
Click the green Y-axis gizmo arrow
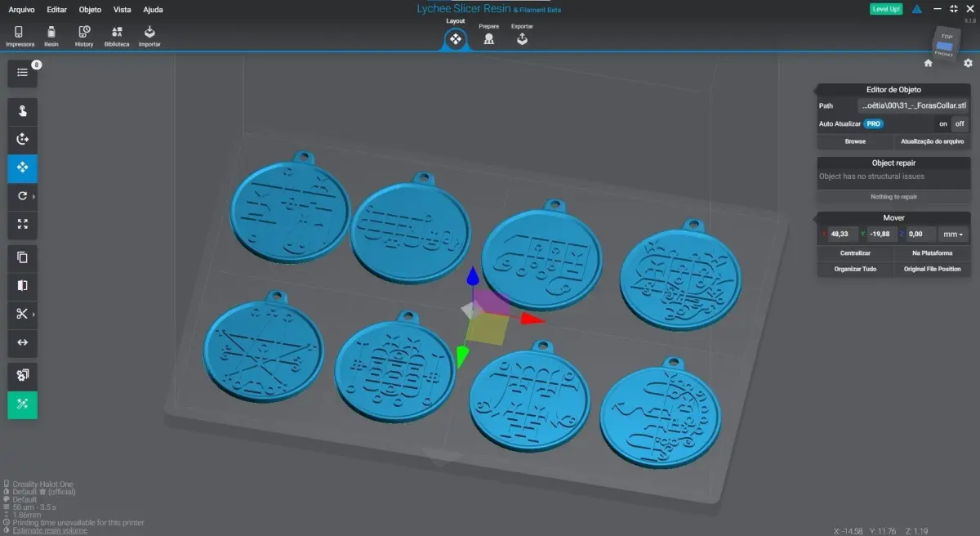point(462,355)
